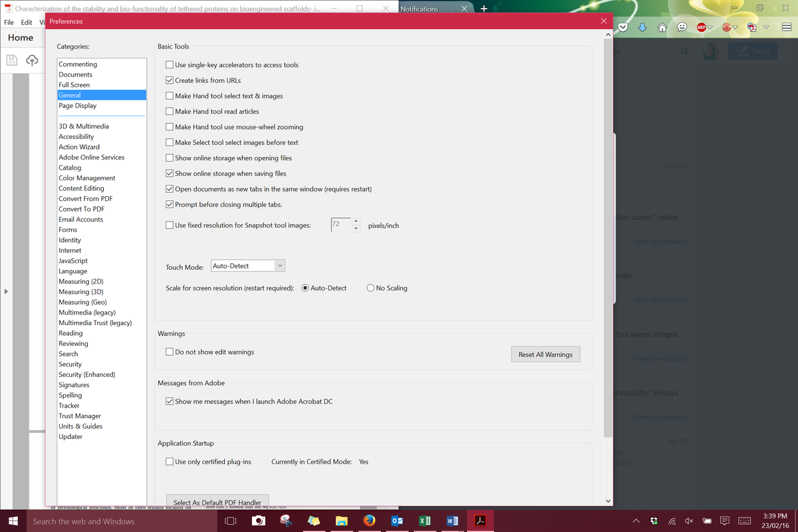
Task: Open the Acrobat File menu
Action: coord(9,22)
